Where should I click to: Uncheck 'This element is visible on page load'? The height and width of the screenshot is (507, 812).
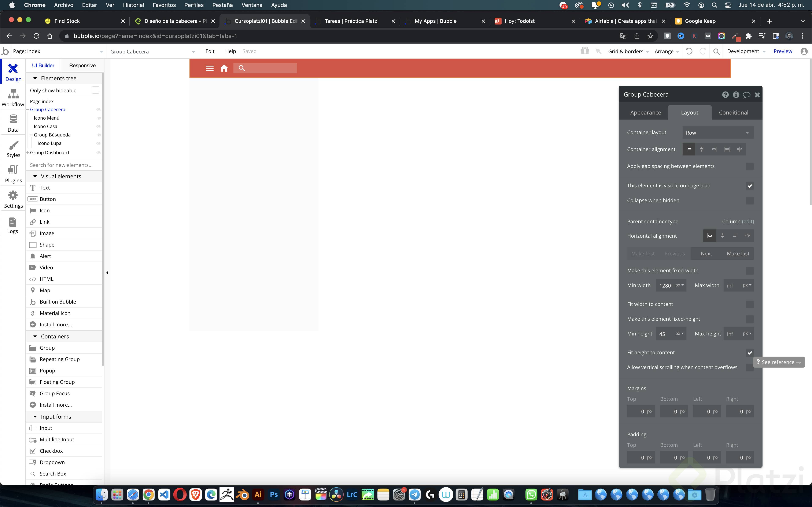tap(750, 185)
